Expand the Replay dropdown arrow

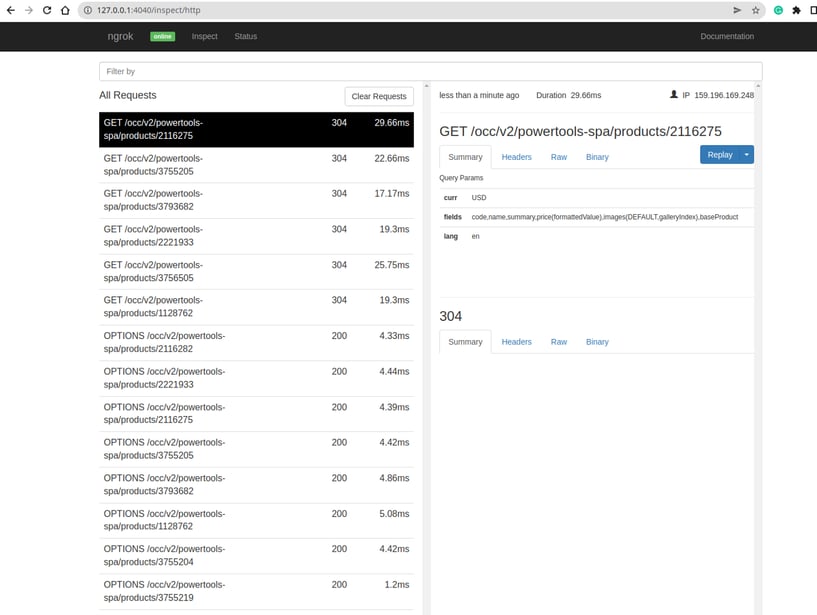click(x=747, y=155)
